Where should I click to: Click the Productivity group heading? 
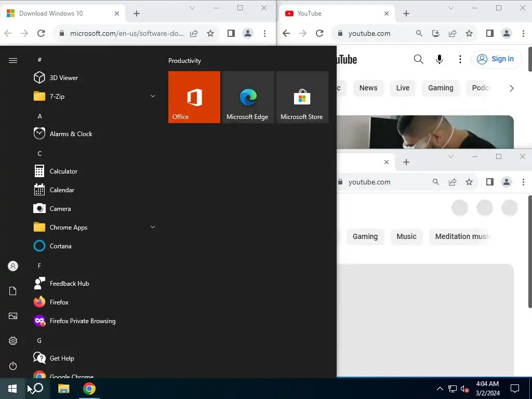pos(184,61)
